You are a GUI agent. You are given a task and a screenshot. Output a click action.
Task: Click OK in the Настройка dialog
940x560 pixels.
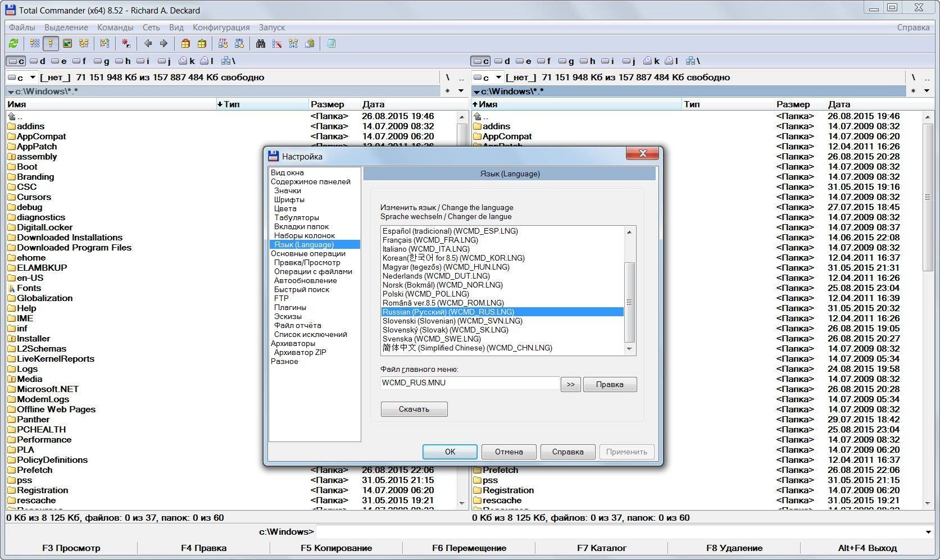450,452
